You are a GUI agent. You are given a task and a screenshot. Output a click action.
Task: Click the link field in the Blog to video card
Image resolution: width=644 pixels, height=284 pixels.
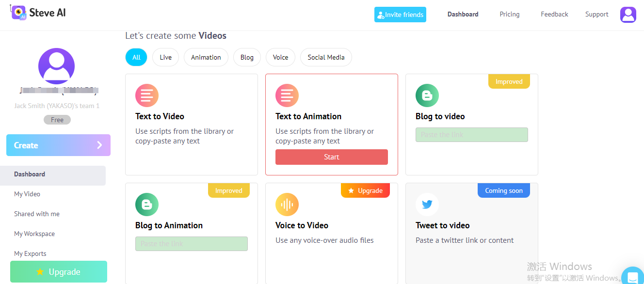click(472, 135)
